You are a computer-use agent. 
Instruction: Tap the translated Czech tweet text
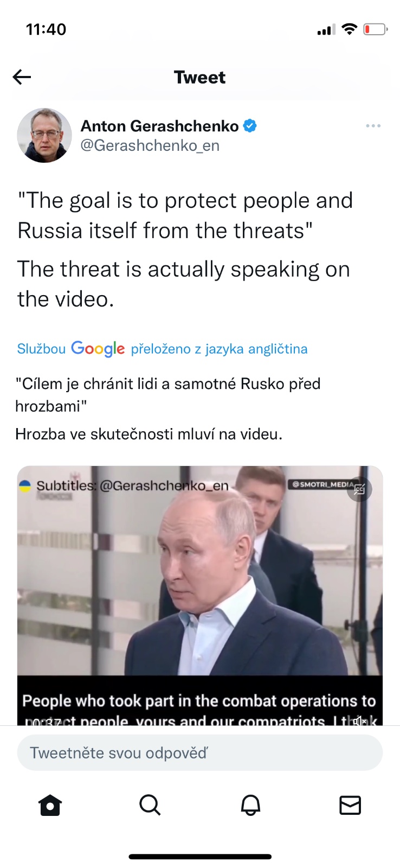(x=168, y=409)
